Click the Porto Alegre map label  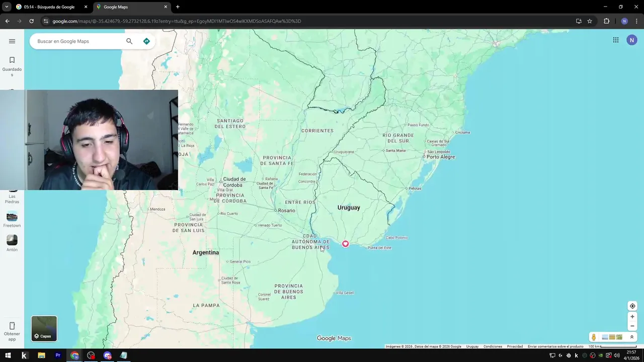pyautogui.click(x=441, y=157)
